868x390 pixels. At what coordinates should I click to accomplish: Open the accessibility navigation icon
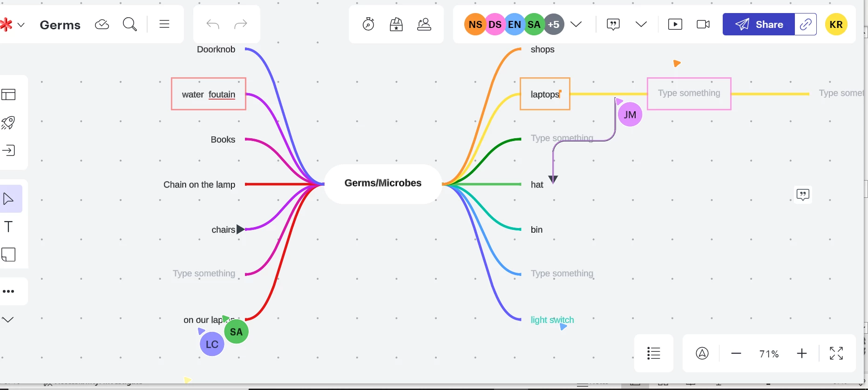[702, 354]
